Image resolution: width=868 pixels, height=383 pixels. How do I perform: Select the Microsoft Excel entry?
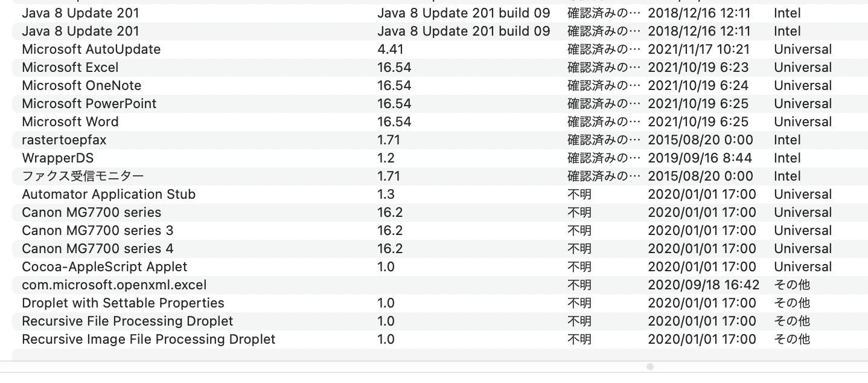tap(70, 68)
